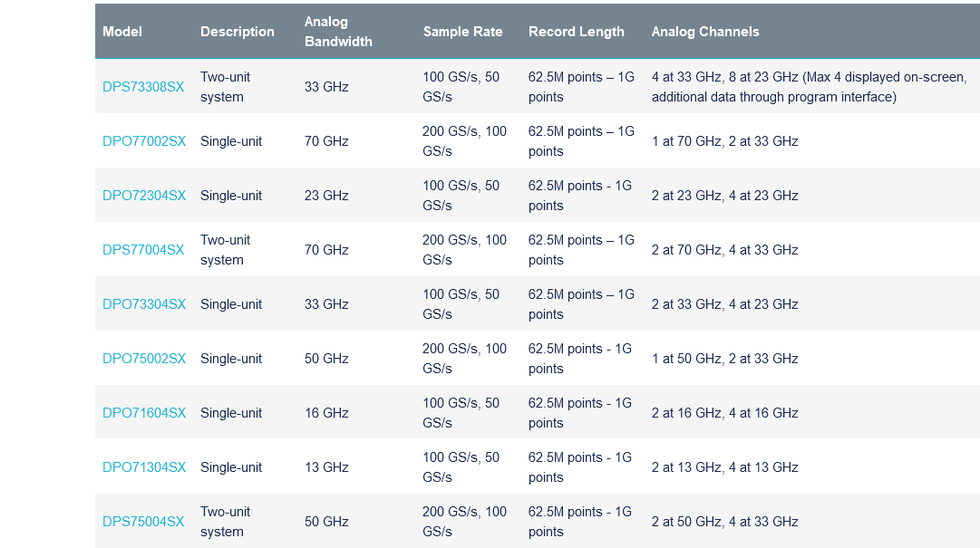Select the 13 GHz bandwidth cell
The height and width of the screenshot is (548, 980).
click(x=326, y=466)
